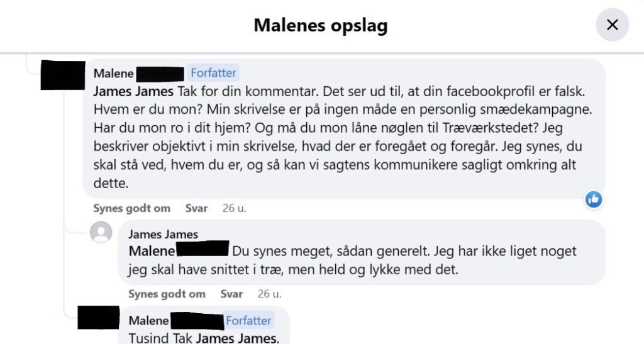Open the 26 u. timestamp under James's reply
Screen dimensions: 644x344
[269, 294]
